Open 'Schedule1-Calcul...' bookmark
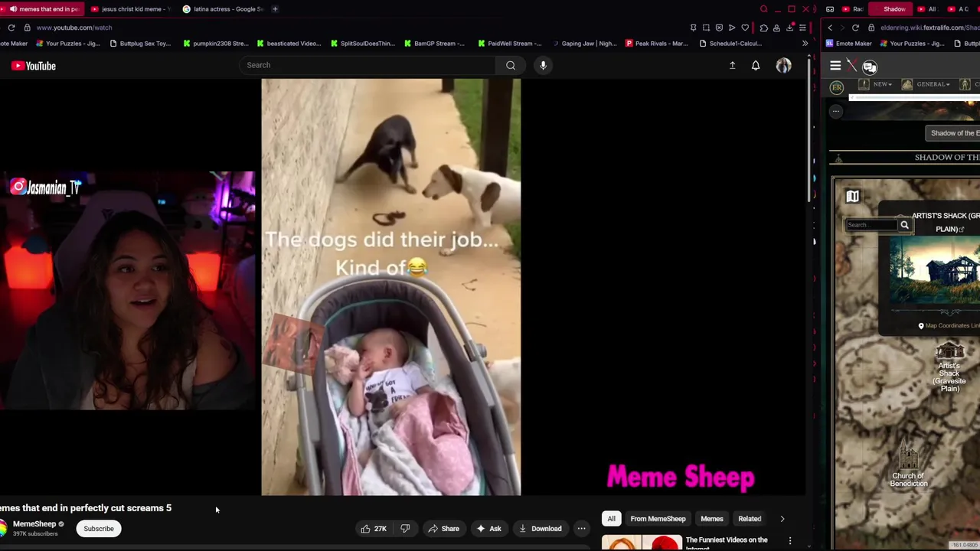Screen dimensions: 980x551 click(730, 44)
